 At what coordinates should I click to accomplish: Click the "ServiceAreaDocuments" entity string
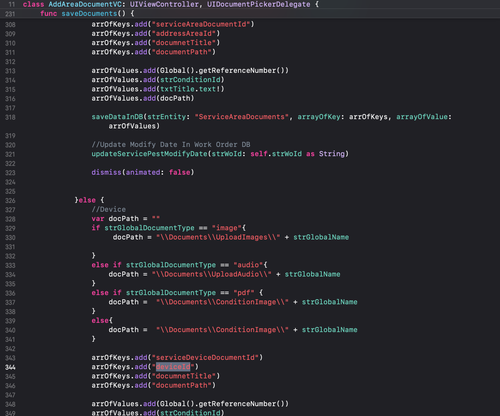coord(242,117)
